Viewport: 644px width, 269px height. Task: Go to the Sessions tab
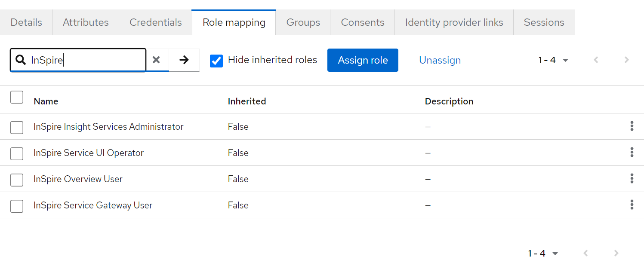point(544,22)
